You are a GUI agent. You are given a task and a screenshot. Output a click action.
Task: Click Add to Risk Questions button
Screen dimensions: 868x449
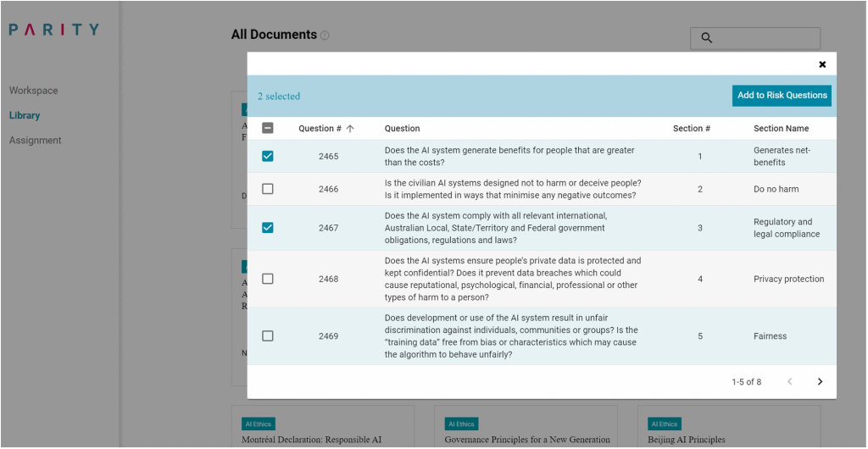(782, 96)
